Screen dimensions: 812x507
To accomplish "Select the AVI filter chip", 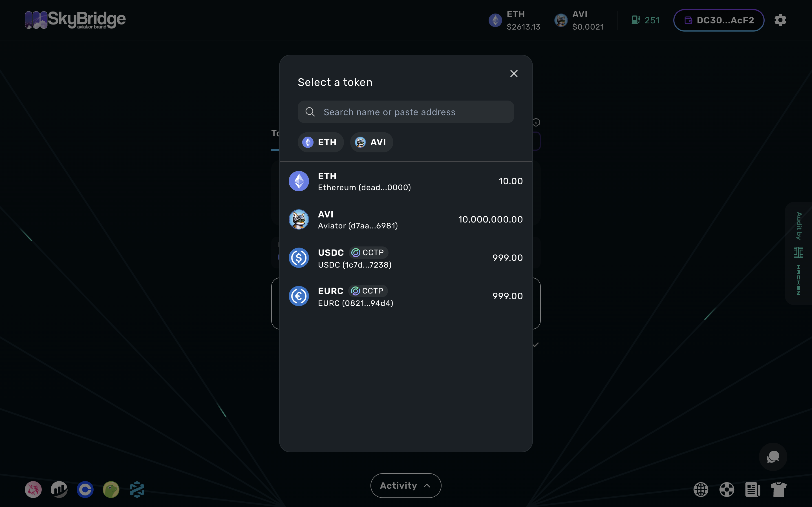I will [x=371, y=142].
